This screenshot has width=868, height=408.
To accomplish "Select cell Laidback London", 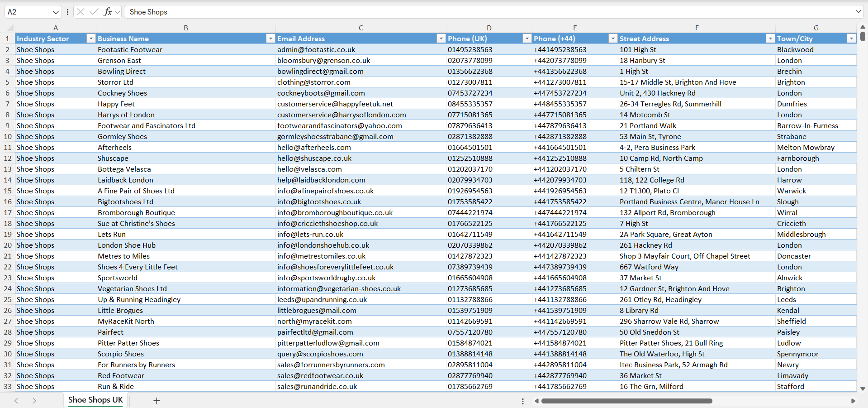I will coord(186,180).
